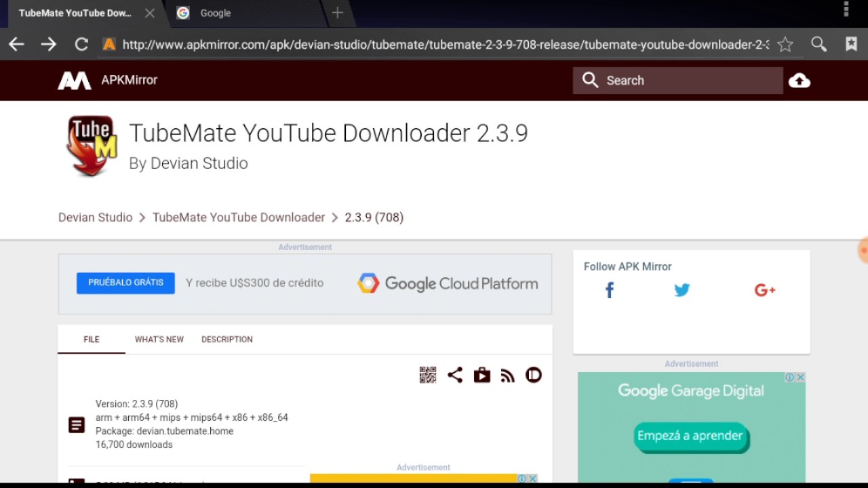Click the 'Follow APK Mirror' heading
This screenshot has width=868, height=488.
628,266
